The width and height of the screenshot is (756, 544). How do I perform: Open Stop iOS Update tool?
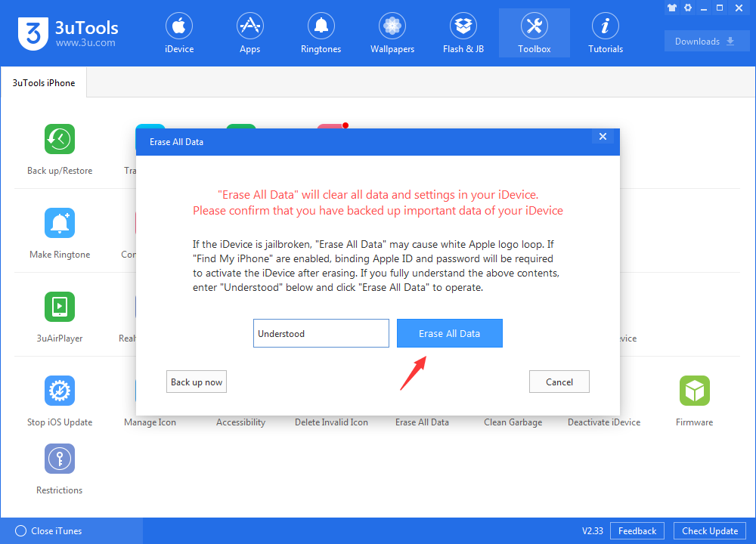click(60, 401)
